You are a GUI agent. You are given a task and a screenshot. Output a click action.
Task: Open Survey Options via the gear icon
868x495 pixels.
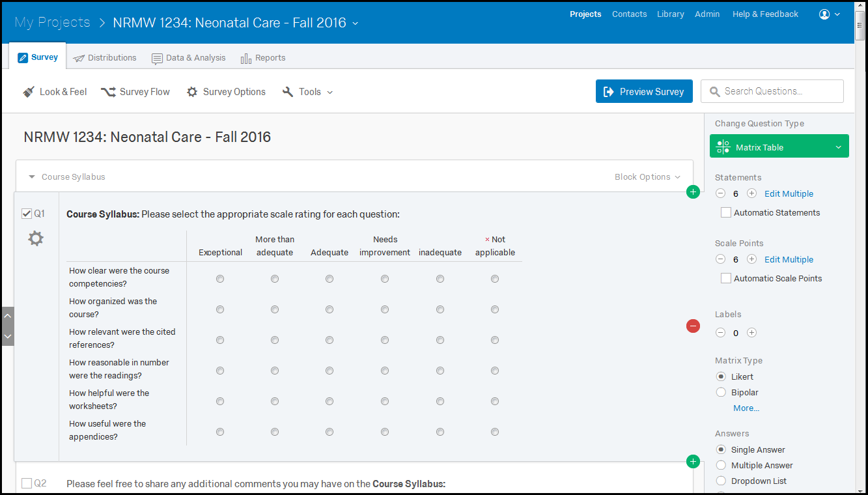coord(192,91)
